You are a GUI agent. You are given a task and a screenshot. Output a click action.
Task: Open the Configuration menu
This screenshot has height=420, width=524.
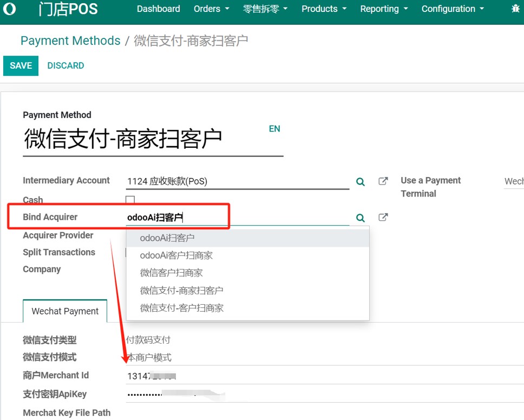(x=453, y=9)
